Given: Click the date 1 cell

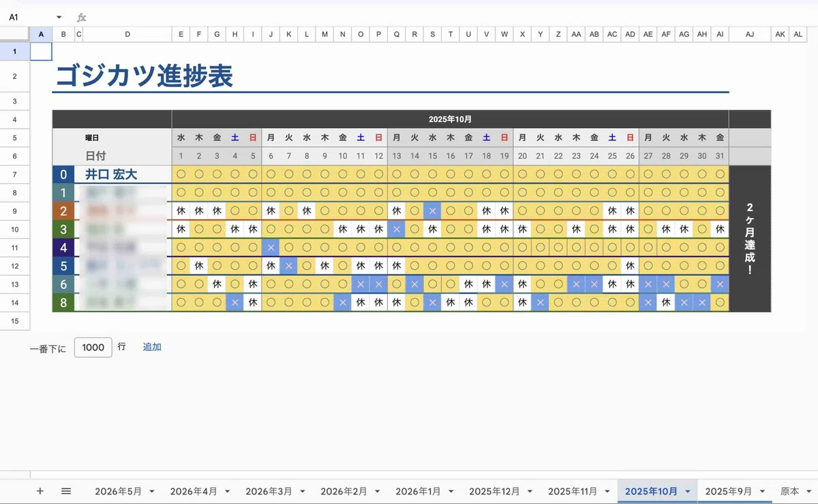Looking at the screenshot, I should (181, 156).
